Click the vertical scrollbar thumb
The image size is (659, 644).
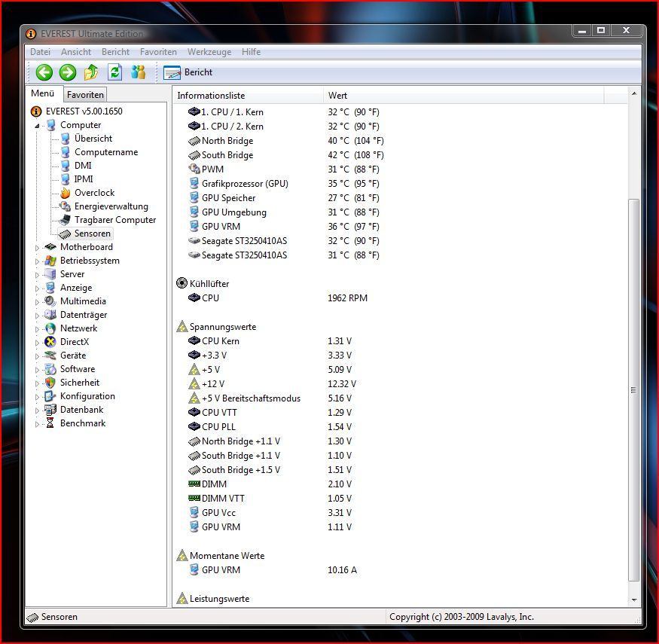point(634,390)
